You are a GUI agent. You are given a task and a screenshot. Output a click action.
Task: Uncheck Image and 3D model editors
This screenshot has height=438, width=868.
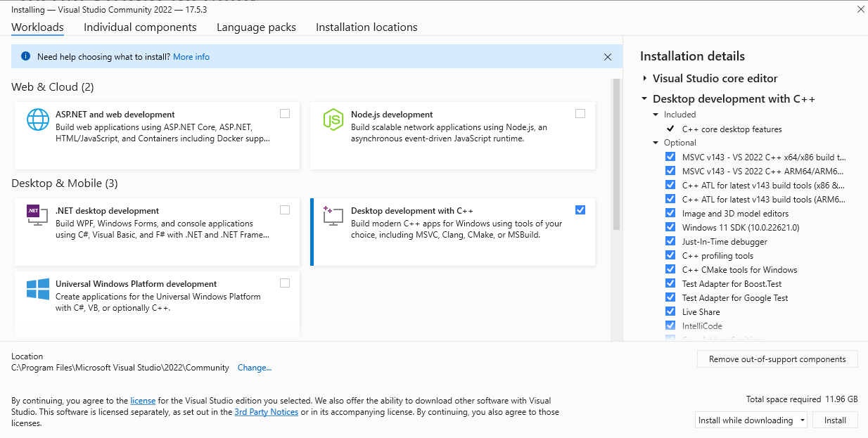coord(670,213)
